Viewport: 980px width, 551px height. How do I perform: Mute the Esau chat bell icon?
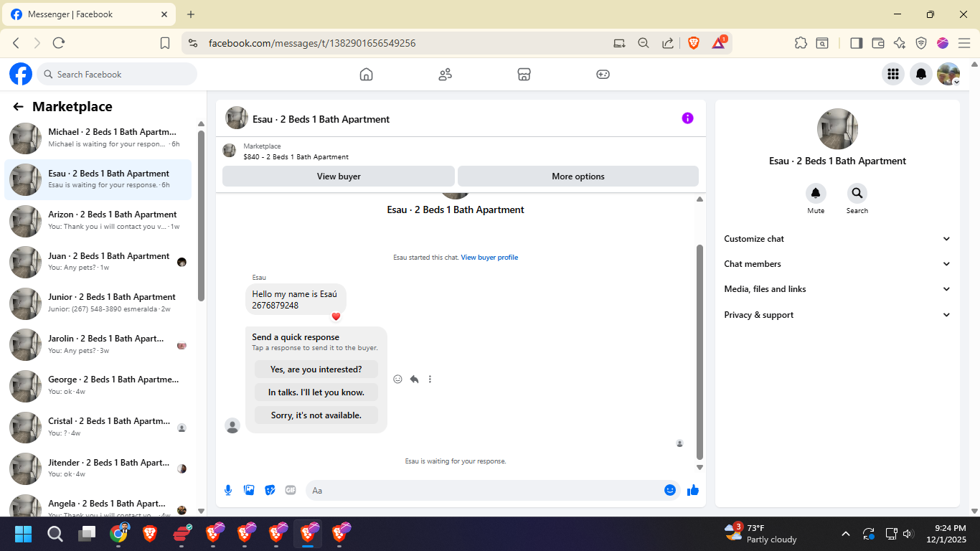816,193
